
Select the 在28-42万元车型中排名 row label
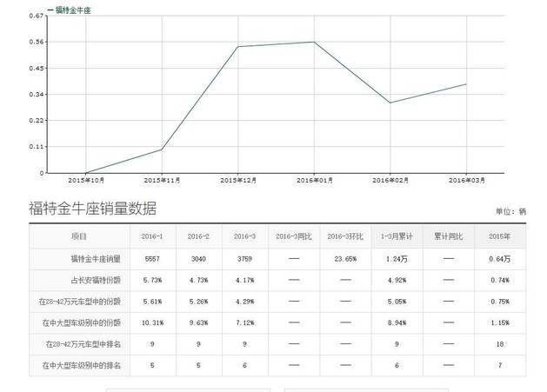coord(83,344)
